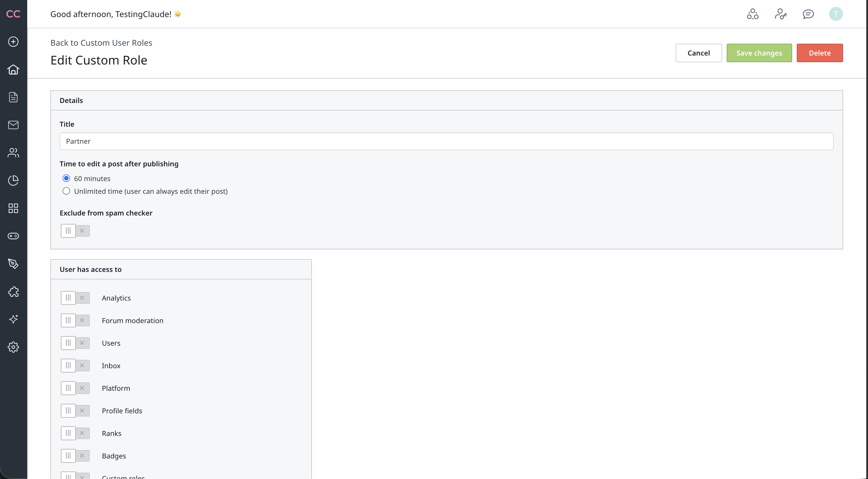The image size is (868, 479).
Task: Click the Inbox label text
Action: point(111,366)
